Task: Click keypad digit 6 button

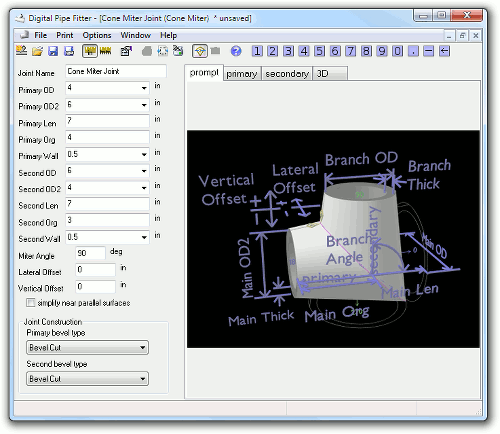Action: [x=335, y=51]
